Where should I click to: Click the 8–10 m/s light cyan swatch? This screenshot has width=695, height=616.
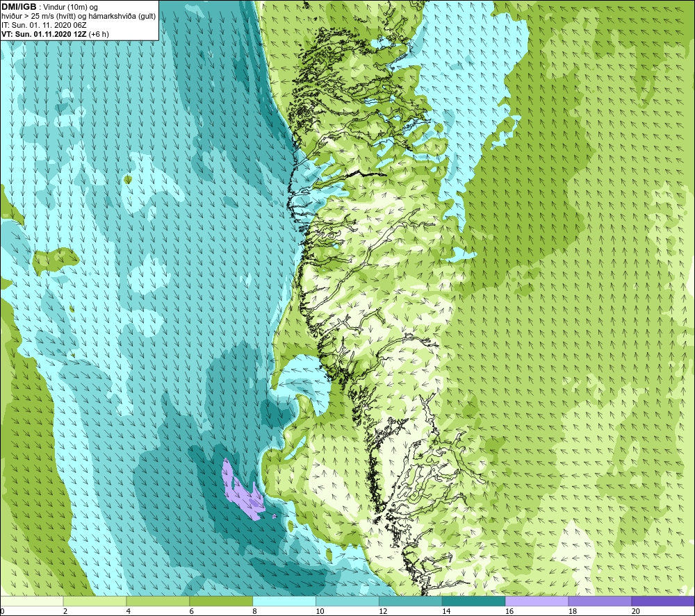[284, 601]
